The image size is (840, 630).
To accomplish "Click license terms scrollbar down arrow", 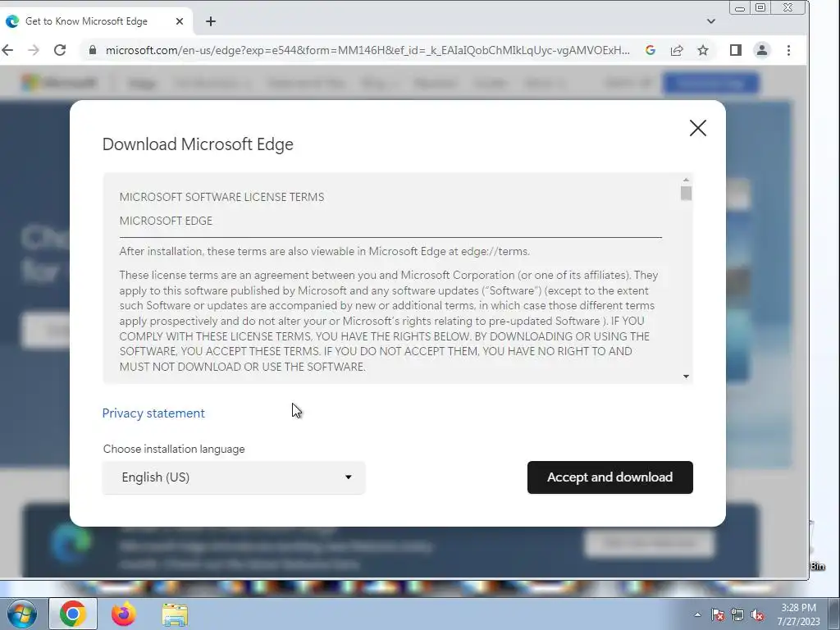I will click(686, 377).
